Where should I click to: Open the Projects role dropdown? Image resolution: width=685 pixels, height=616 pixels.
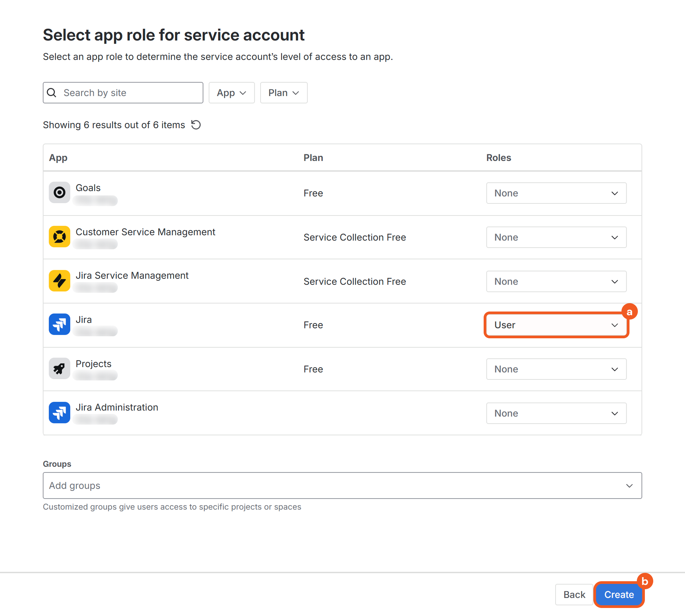(556, 369)
